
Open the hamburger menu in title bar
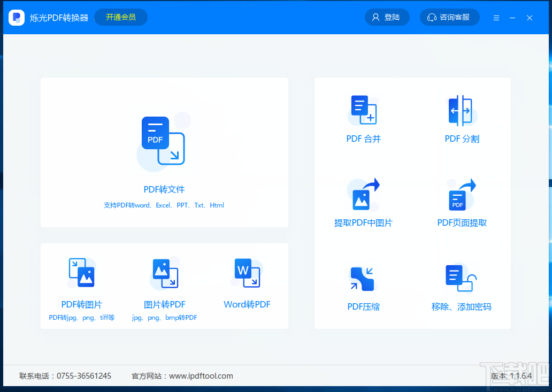click(496, 17)
